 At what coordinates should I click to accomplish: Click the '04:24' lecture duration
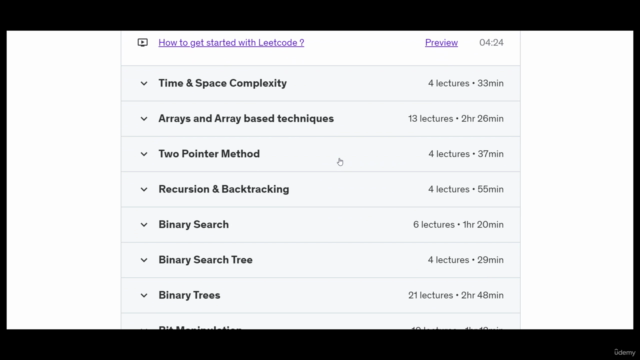click(491, 42)
